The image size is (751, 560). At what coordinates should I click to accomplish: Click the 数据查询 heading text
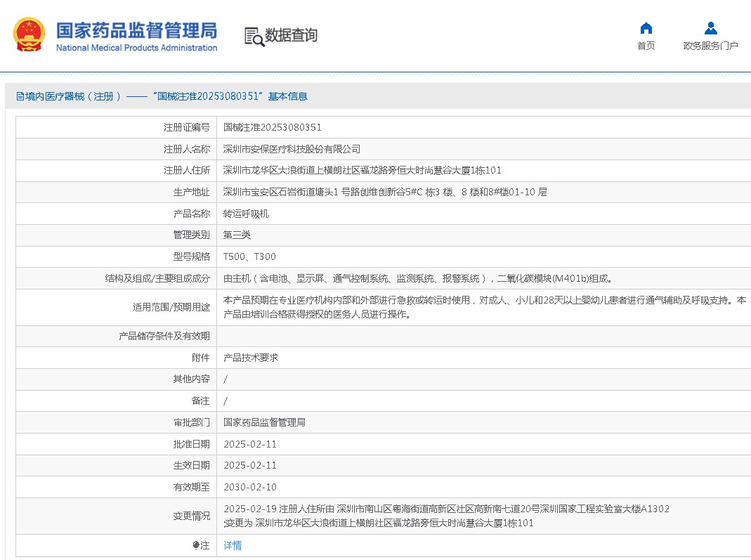(x=291, y=35)
